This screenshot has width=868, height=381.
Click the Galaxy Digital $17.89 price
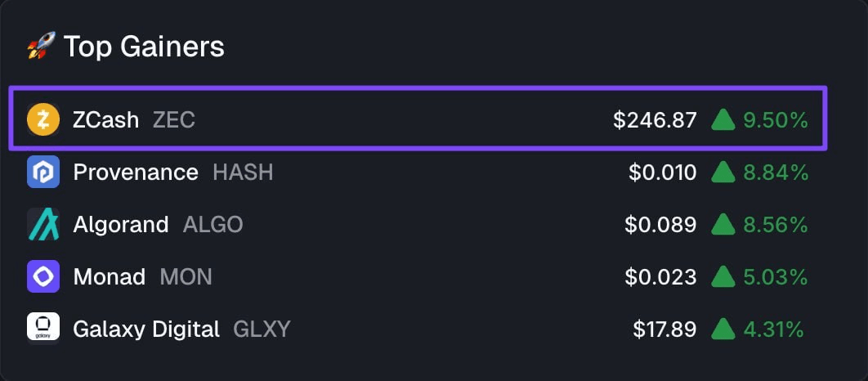[x=664, y=329]
